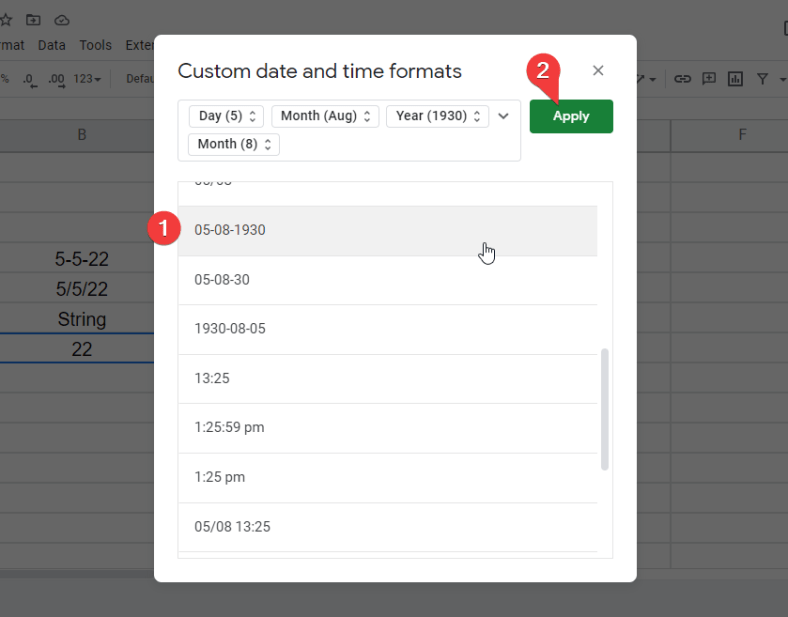Click the cloud document status icon
This screenshot has width=788, height=617.
coord(62,20)
